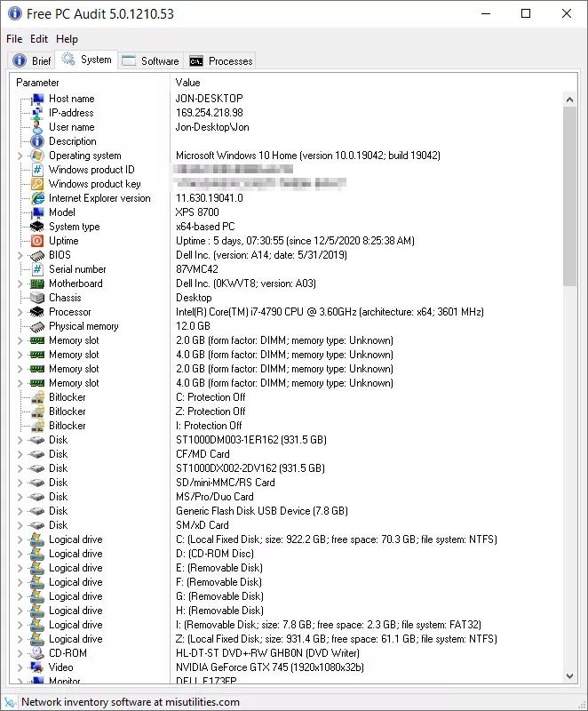Select the Host name computer icon
Image resolution: width=588 pixels, height=711 pixels.
click(37, 99)
